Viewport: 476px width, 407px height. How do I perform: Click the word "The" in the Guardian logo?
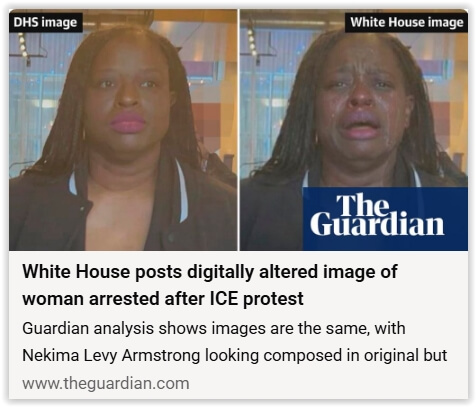coord(363,204)
